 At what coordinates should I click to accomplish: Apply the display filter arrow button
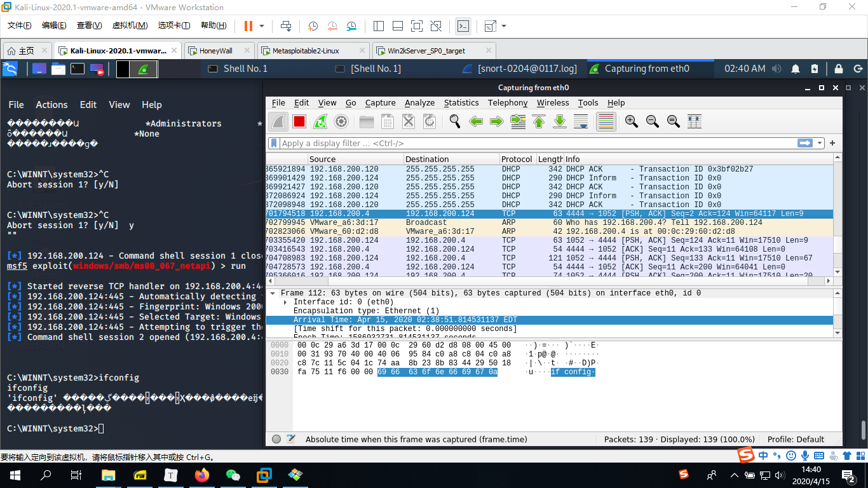click(x=806, y=144)
